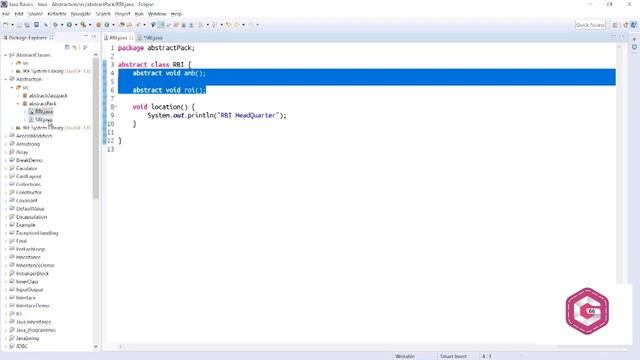Image resolution: width=640 pixels, height=360 pixels.
Task: Select the CardLayout project
Action: [x=29, y=176]
